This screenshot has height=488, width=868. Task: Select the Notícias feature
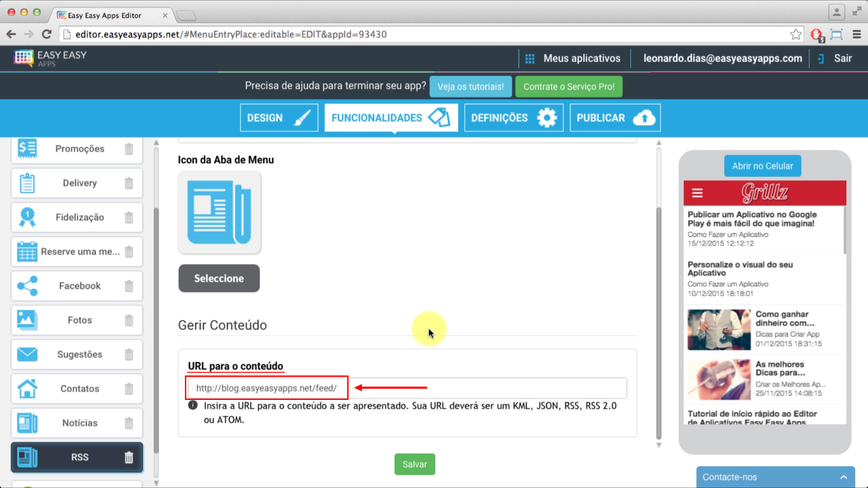[x=77, y=423]
